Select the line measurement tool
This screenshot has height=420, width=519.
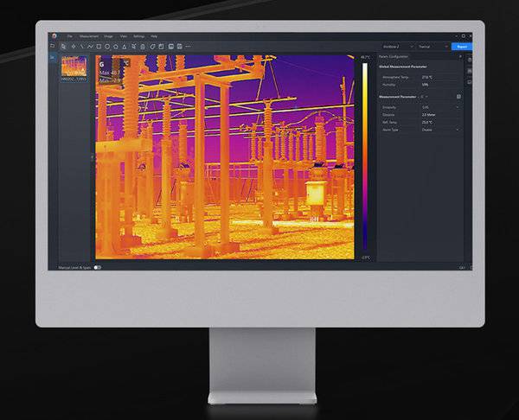point(82,46)
